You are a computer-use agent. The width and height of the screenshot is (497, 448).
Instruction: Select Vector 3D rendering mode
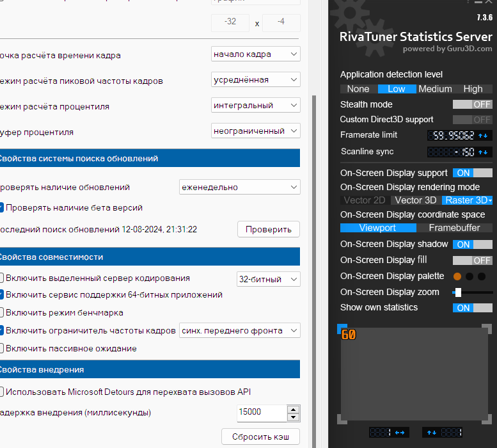click(416, 200)
